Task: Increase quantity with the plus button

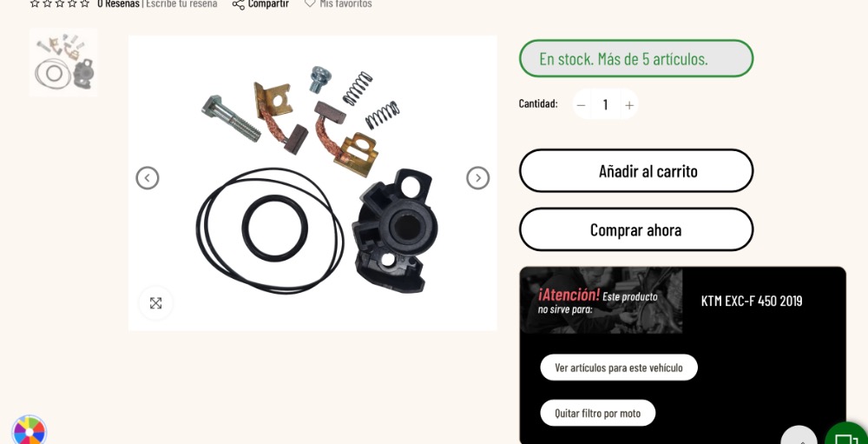Action: pyautogui.click(x=629, y=105)
